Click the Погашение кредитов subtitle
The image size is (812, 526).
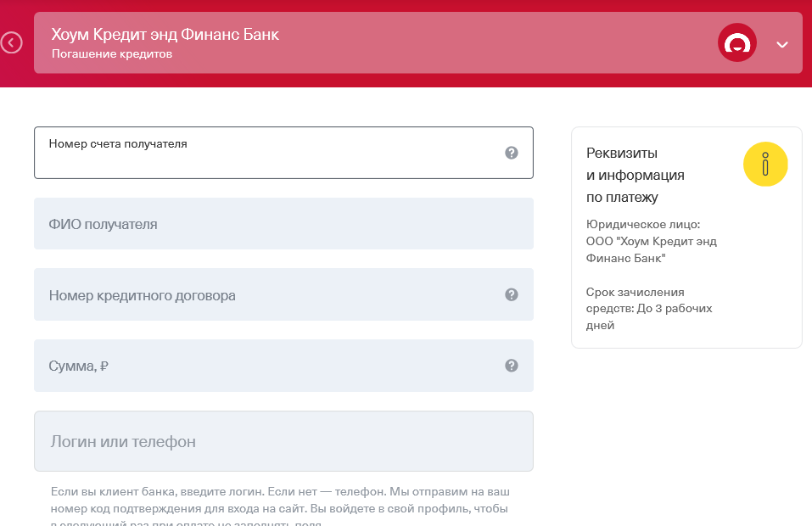click(x=112, y=53)
